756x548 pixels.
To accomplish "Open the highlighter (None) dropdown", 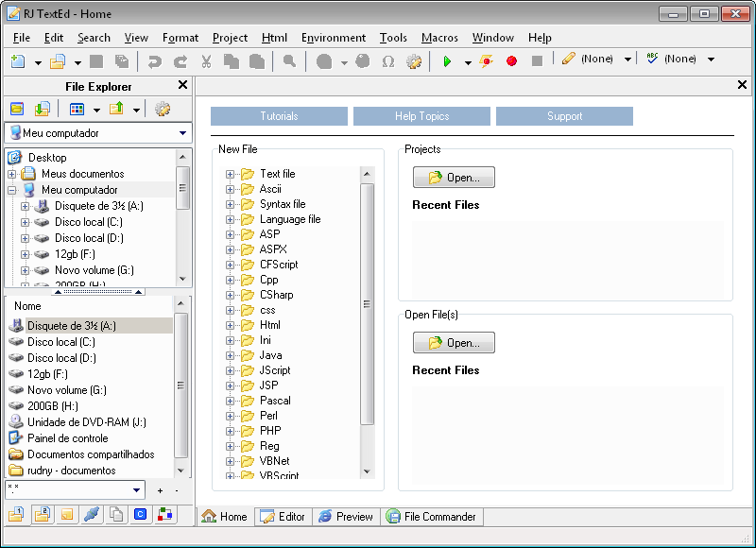I will pos(627,60).
